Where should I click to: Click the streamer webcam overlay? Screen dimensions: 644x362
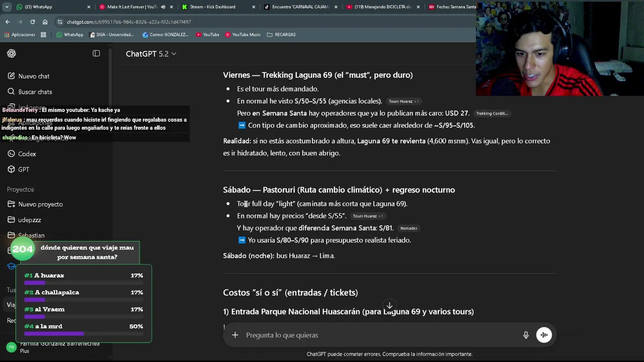[560, 48]
